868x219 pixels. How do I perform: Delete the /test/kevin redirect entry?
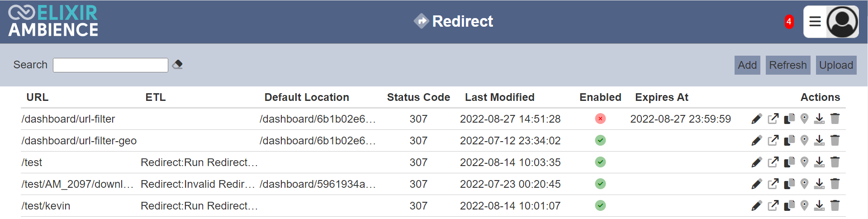click(835, 205)
